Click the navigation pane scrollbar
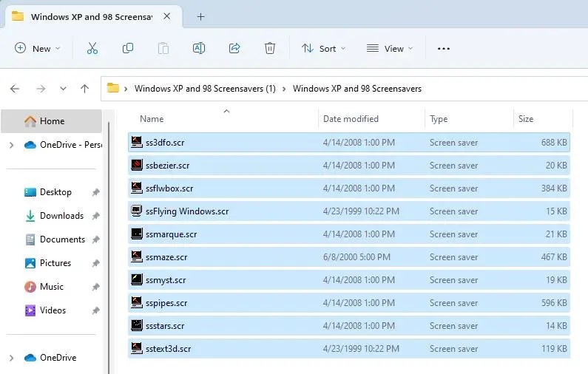Viewport: 588px width, 374px height. 109,248
